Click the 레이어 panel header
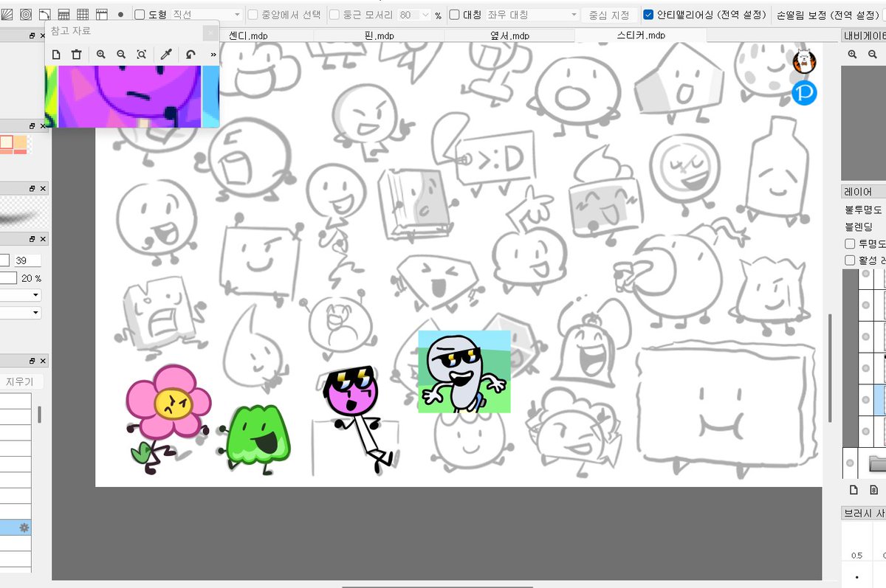886x588 pixels. pyautogui.click(x=864, y=192)
